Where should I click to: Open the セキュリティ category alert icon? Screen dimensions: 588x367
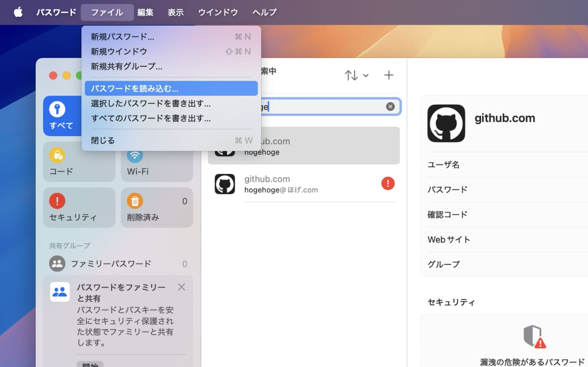point(57,201)
